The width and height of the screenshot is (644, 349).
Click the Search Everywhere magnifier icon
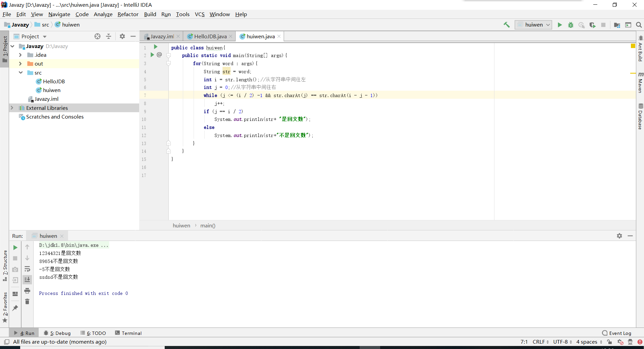click(639, 25)
